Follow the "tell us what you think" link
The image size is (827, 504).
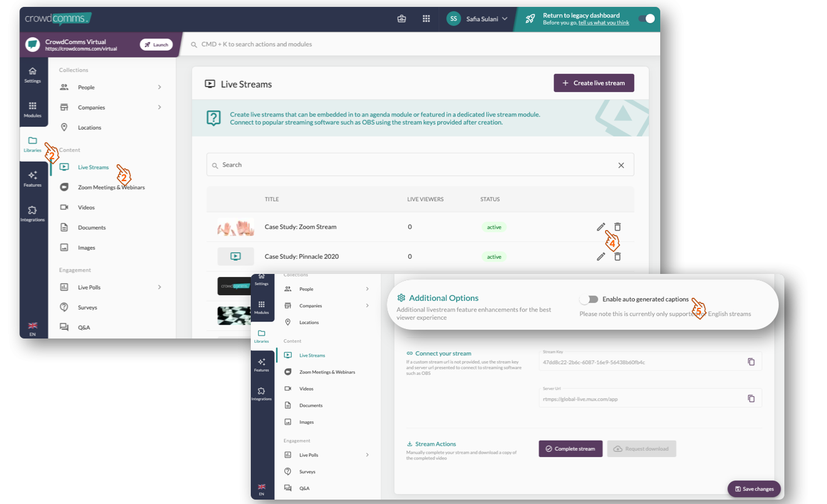(x=604, y=23)
